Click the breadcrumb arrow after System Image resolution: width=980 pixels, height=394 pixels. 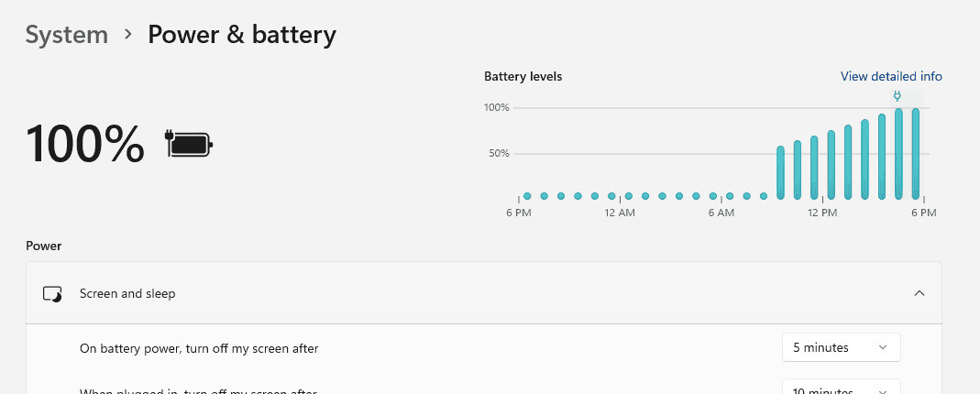tap(128, 36)
